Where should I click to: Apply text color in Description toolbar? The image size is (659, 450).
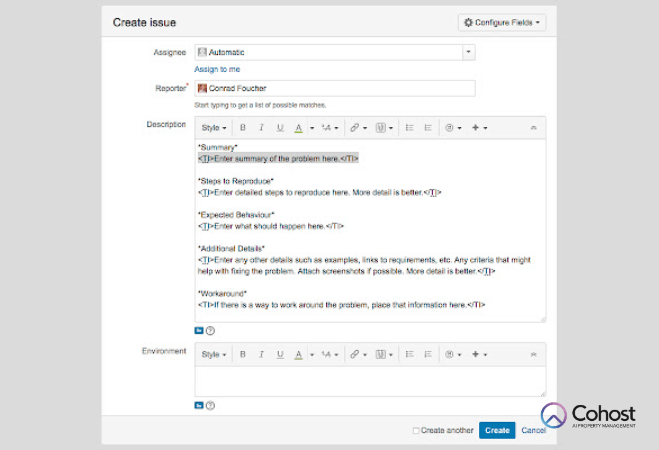pyautogui.click(x=298, y=128)
